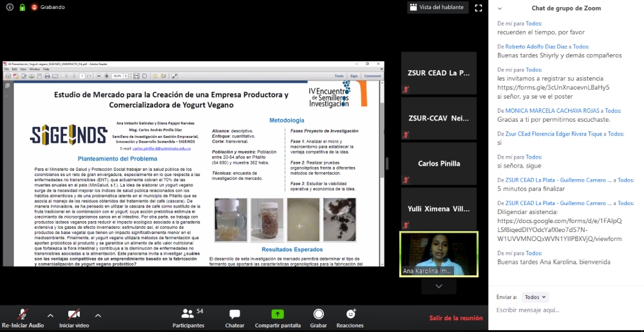Click the fit one full page icon

pos(144,76)
